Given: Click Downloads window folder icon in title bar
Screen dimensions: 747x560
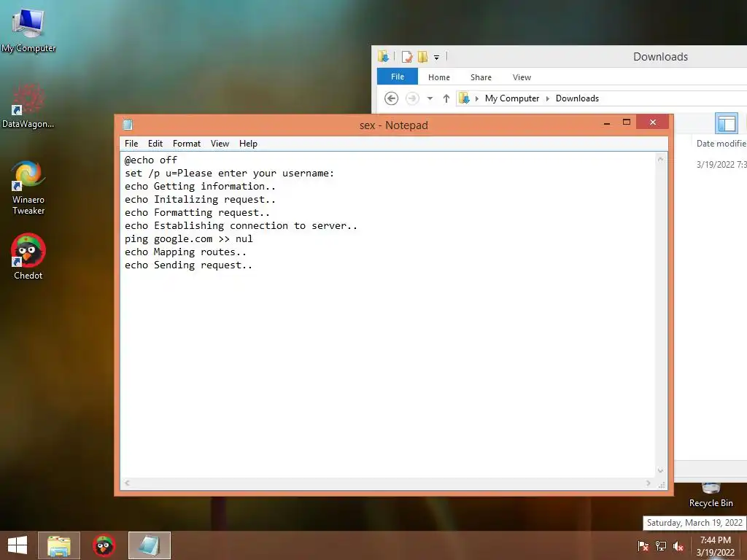Looking at the screenshot, I should [384, 57].
